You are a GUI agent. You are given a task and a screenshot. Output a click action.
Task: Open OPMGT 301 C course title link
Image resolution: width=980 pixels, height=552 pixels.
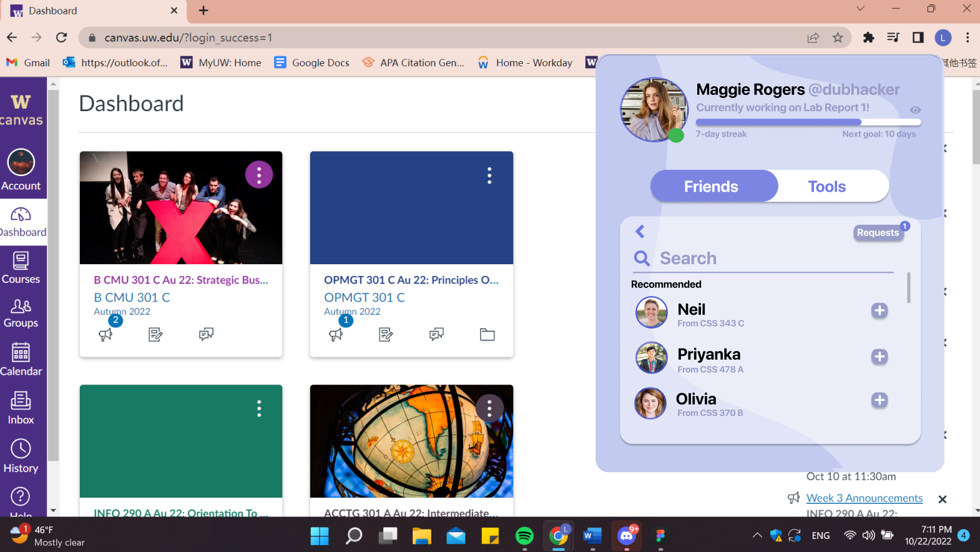click(411, 280)
